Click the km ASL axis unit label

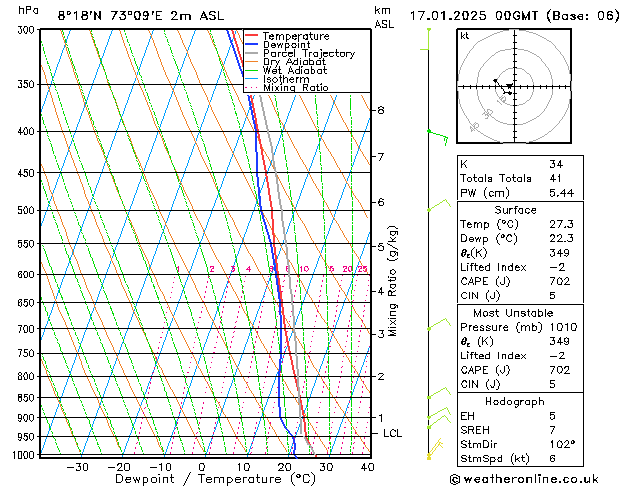pos(384,17)
